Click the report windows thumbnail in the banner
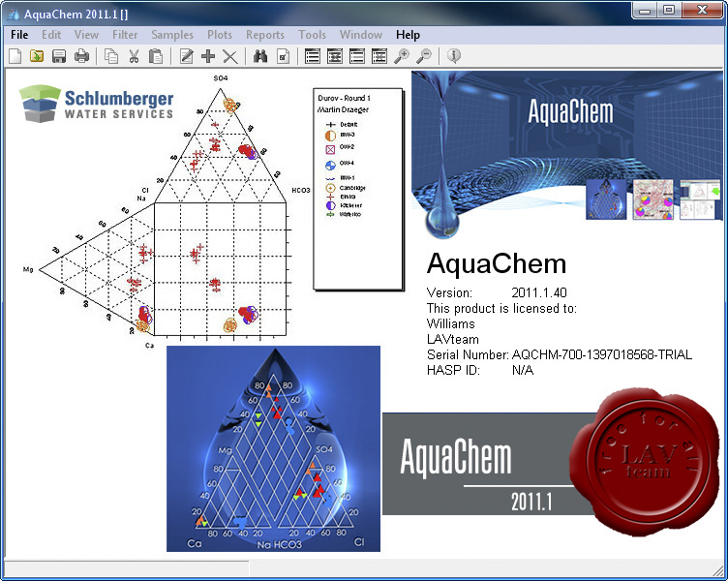728x581 pixels. pos(700,199)
